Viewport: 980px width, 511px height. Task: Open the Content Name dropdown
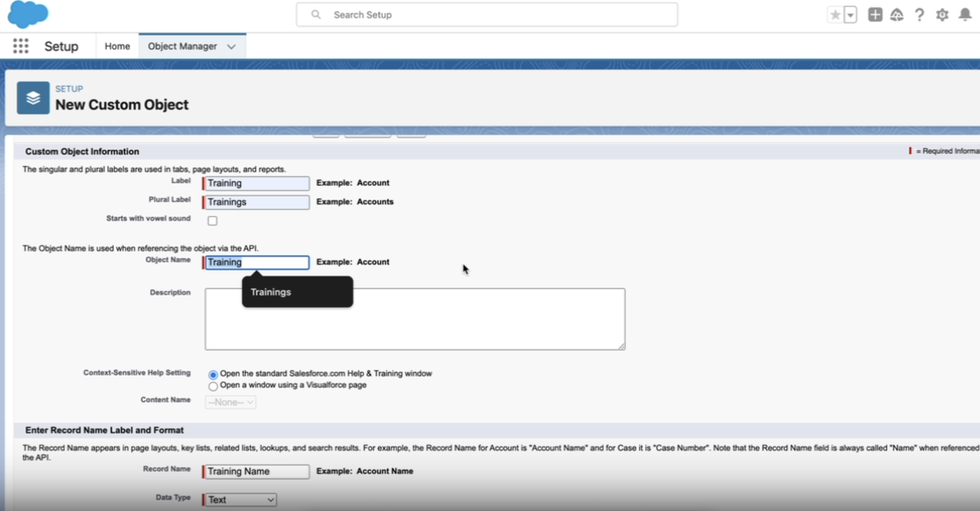pos(231,402)
